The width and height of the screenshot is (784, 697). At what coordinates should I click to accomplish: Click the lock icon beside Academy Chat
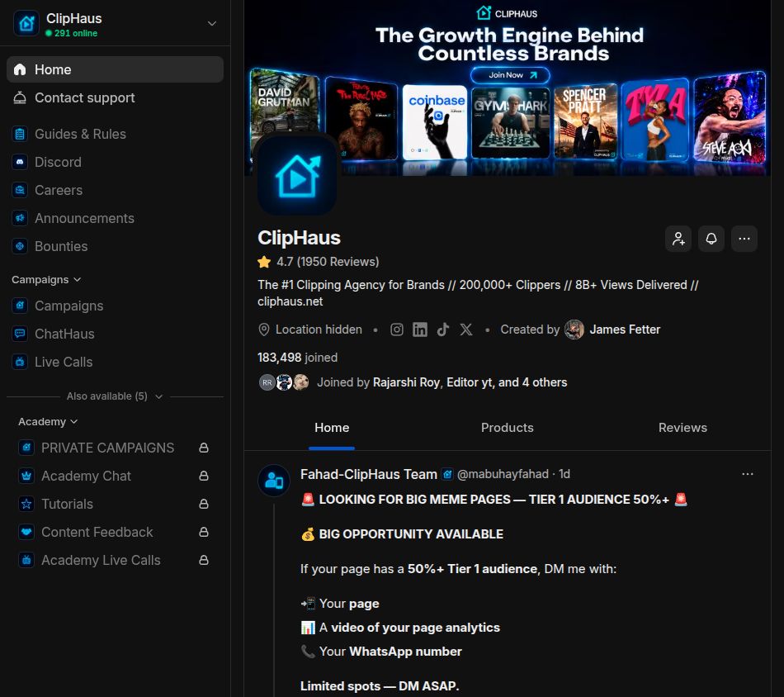[204, 476]
